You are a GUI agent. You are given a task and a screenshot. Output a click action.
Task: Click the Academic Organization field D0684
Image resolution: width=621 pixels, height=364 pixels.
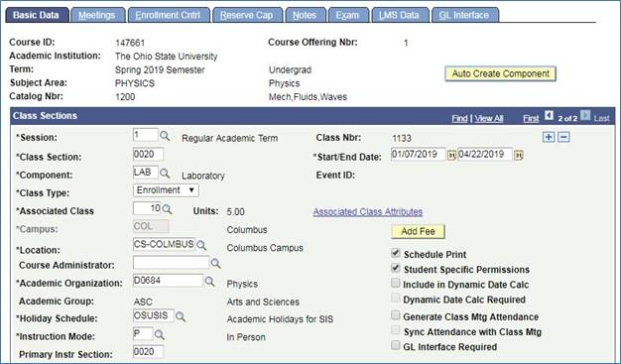coord(168,281)
